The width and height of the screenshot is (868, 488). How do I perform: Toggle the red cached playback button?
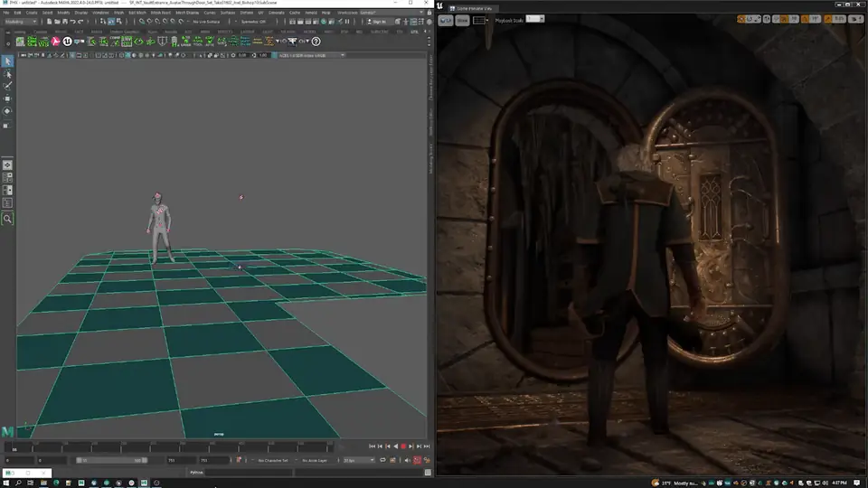[x=418, y=460]
